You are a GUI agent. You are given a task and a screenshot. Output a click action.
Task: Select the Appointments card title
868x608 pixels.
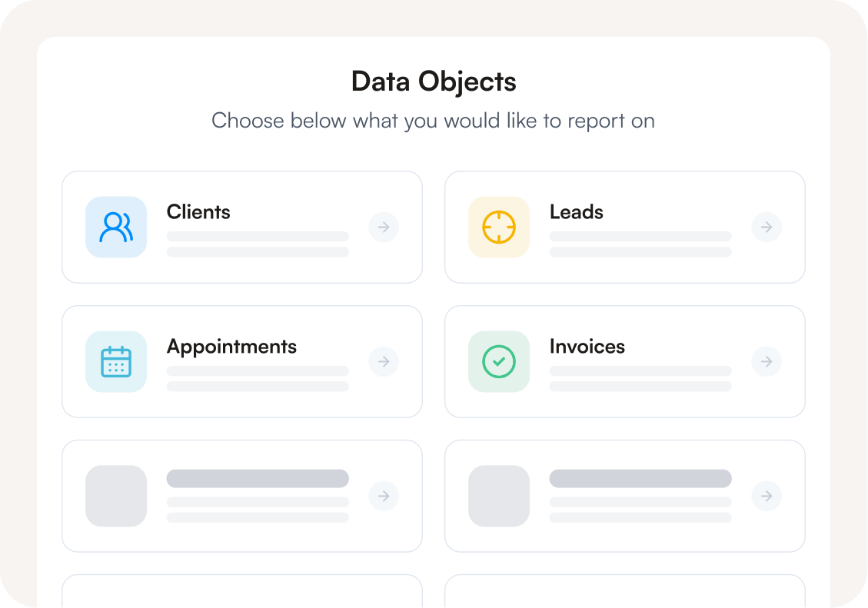(231, 347)
